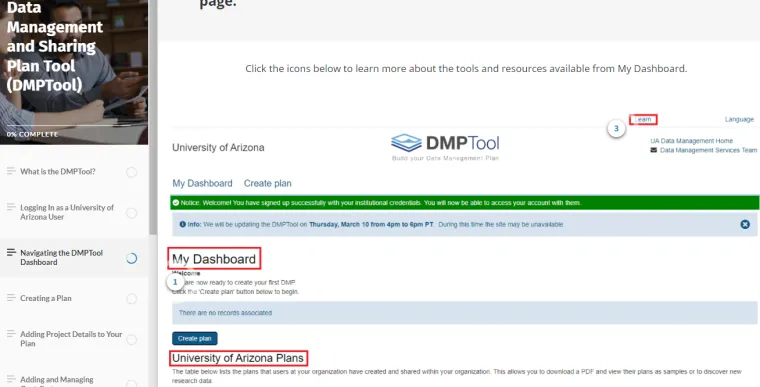760x387 pixels.
Task: Open the What is the DMPTool? lesson
Action: click(58, 172)
